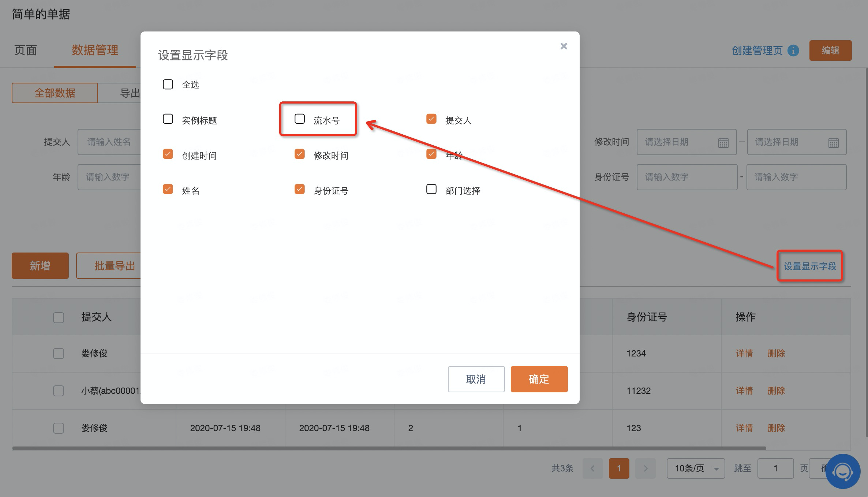Open the customer service chat bubble icon
The image size is (868, 497).
pyautogui.click(x=842, y=471)
